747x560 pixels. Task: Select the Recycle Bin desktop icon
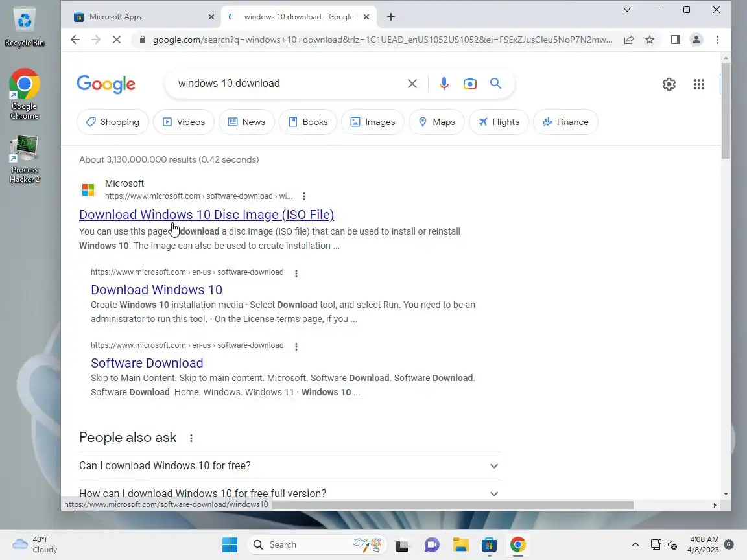[x=24, y=28]
